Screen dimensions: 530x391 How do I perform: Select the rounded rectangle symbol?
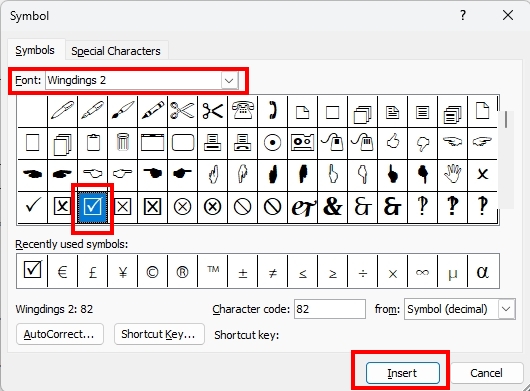[183, 143]
